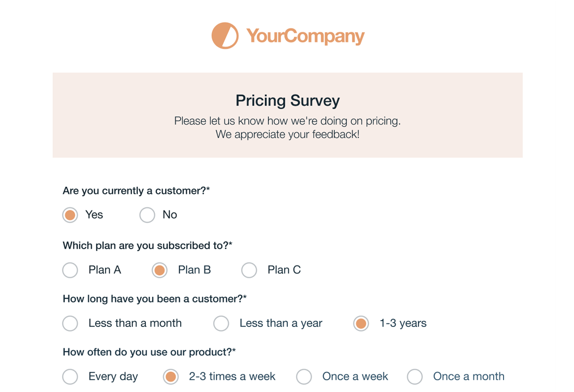574x392 pixels.
Task: Click the 'Are you currently a customer?' question label
Action: point(136,191)
